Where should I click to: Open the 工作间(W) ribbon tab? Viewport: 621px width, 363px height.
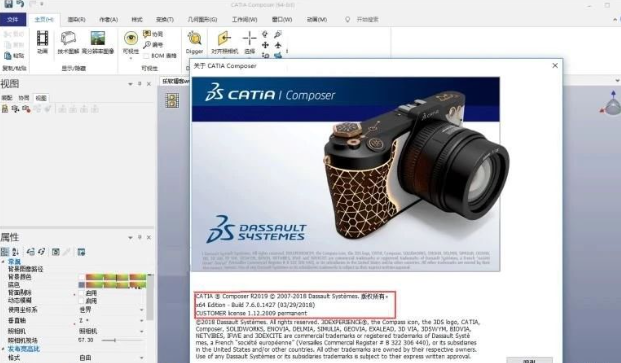click(x=244, y=19)
